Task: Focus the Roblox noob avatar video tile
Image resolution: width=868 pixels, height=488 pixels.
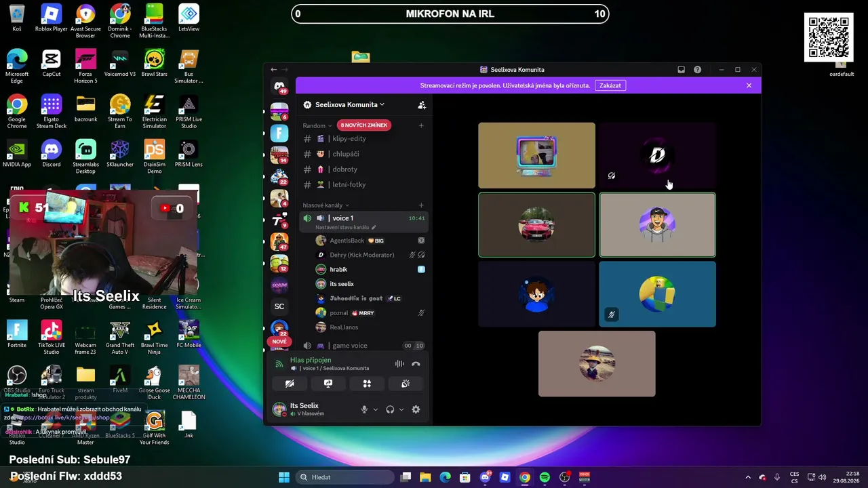Action: click(x=657, y=294)
